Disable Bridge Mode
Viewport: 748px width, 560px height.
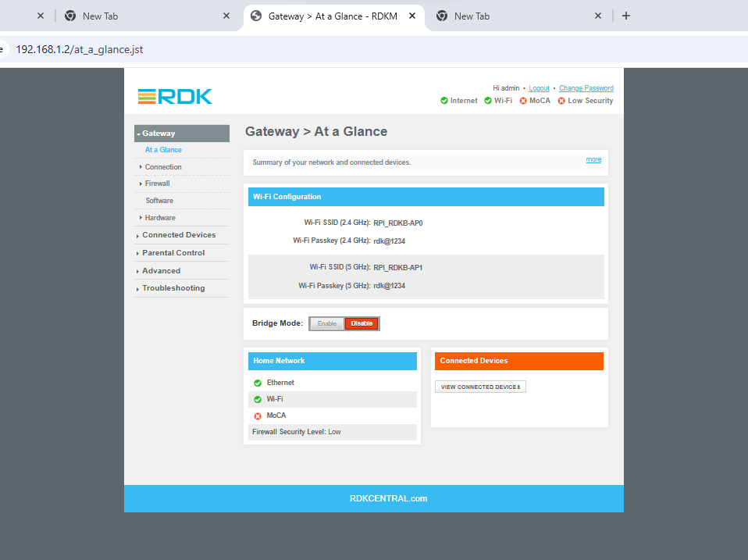click(x=362, y=323)
